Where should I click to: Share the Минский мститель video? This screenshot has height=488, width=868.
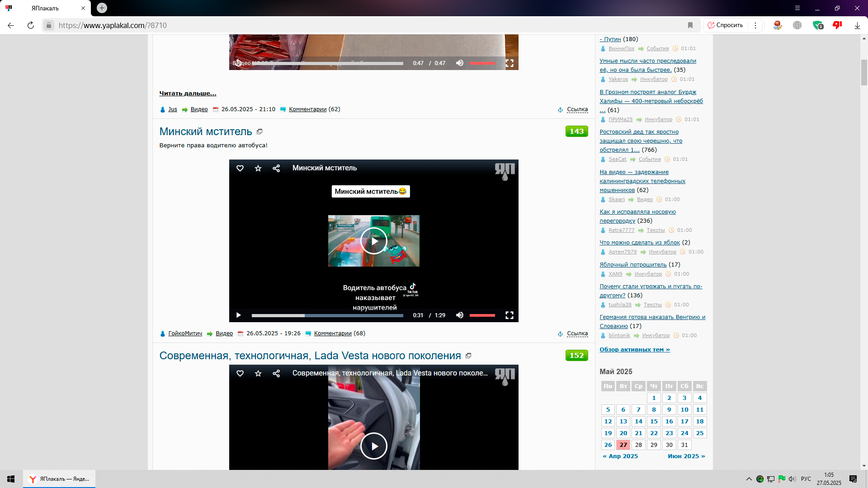pos(276,168)
